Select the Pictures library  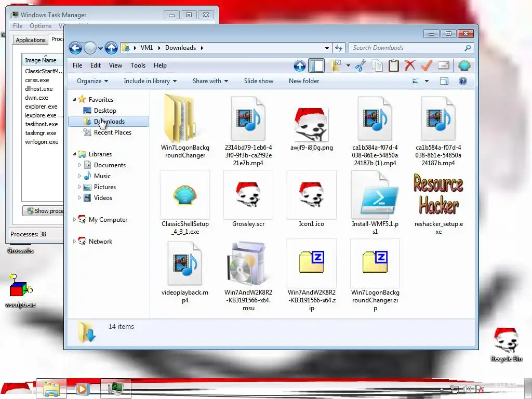(105, 187)
